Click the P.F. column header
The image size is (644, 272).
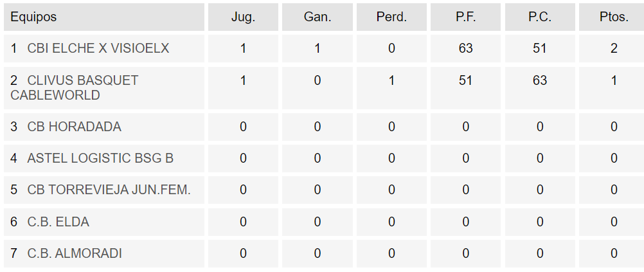pyautogui.click(x=465, y=17)
